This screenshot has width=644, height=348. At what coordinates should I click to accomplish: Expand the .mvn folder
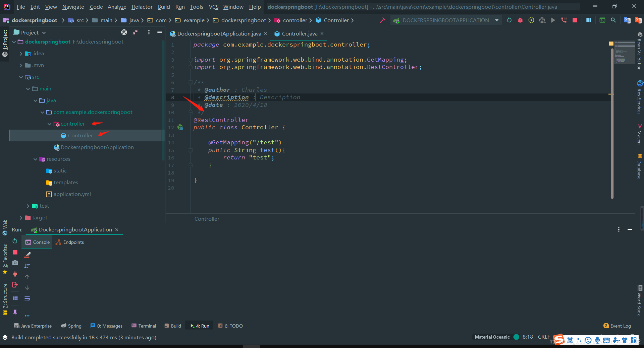(x=21, y=65)
